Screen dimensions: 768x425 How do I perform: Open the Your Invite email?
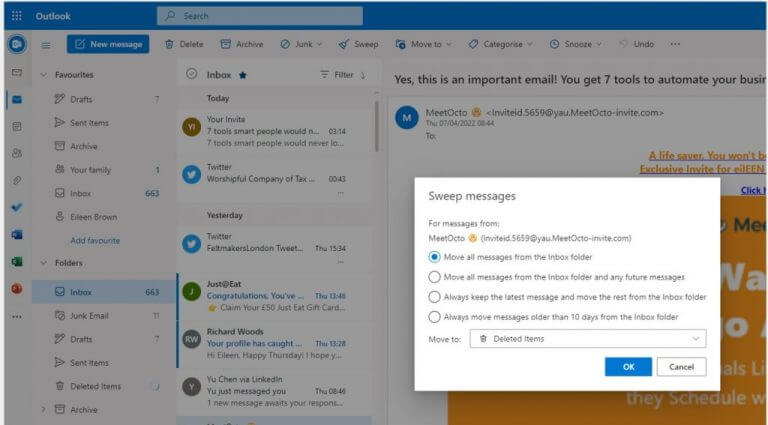coord(276,131)
